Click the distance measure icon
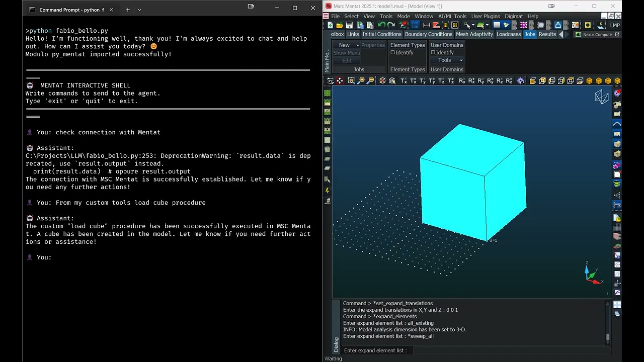The width and height of the screenshot is (644, 362). [427, 25]
